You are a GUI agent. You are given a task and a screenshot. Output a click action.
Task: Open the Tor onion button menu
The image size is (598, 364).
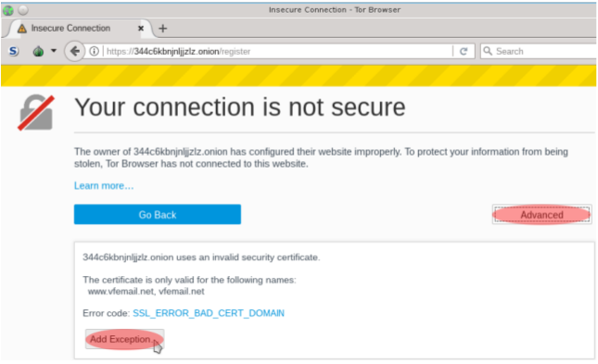[x=38, y=51]
